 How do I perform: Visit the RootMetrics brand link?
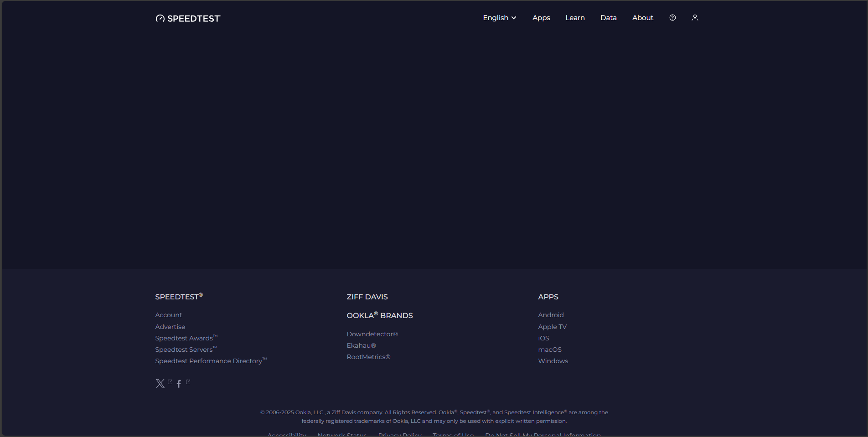click(x=368, y=357)
